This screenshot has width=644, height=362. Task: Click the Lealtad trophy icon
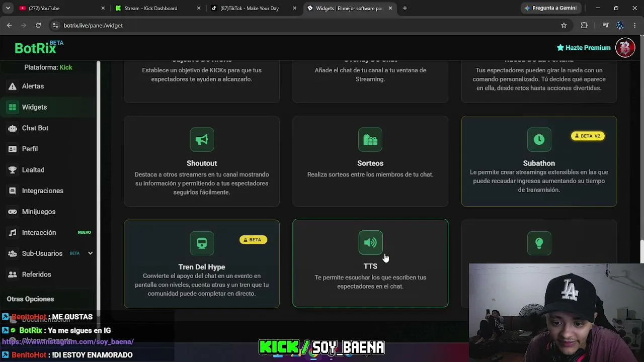coord(13,170)
